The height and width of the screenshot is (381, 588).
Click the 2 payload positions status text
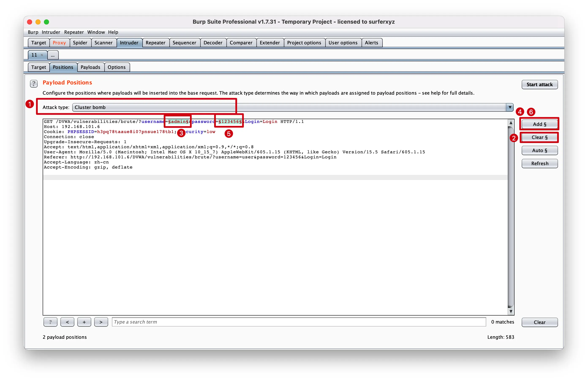(65, 337)
